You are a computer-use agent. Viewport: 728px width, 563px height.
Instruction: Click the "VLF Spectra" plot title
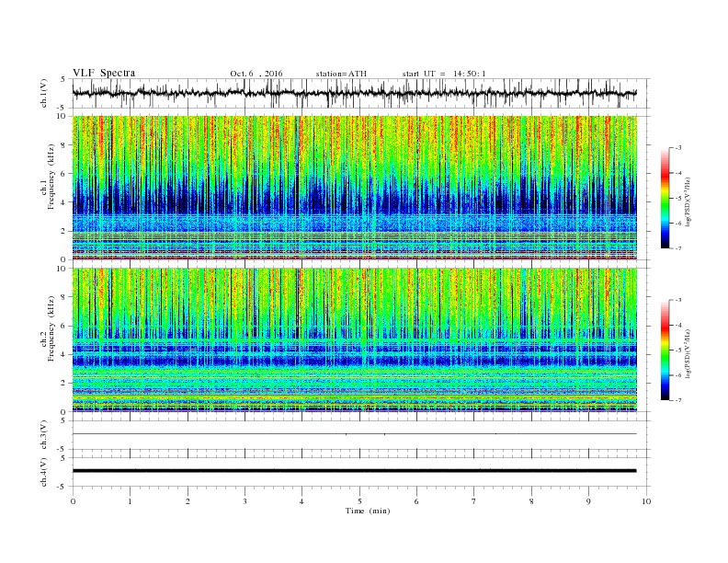coord(104,73)
